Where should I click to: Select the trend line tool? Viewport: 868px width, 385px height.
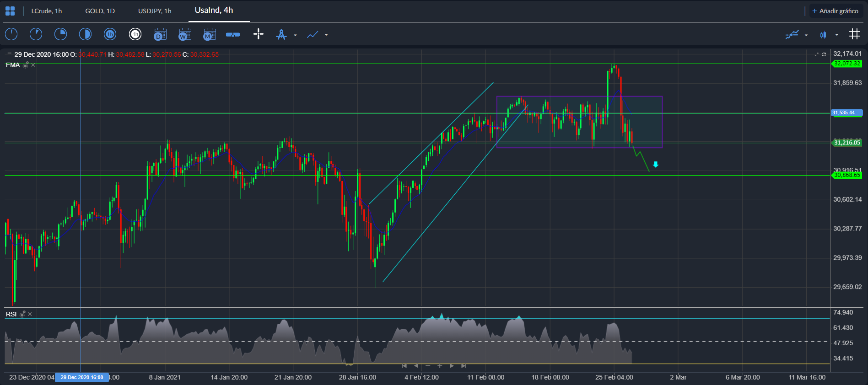[313, 35]
